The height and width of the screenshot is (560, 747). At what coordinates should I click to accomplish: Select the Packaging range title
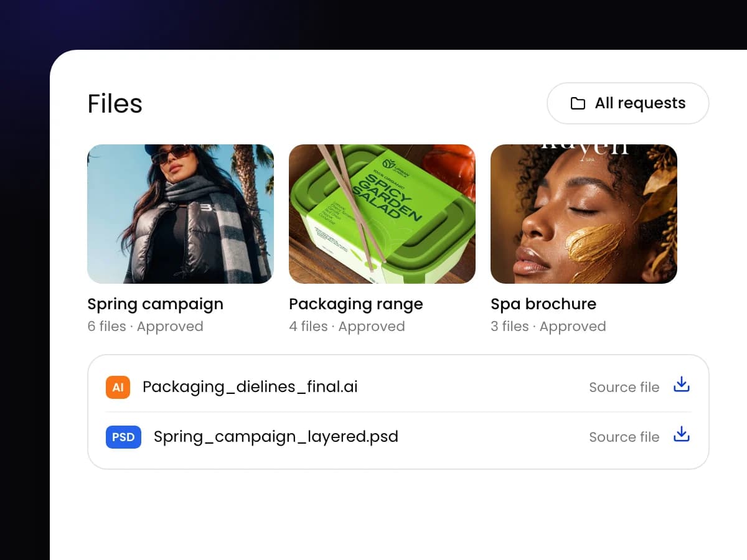coord(356,304)
